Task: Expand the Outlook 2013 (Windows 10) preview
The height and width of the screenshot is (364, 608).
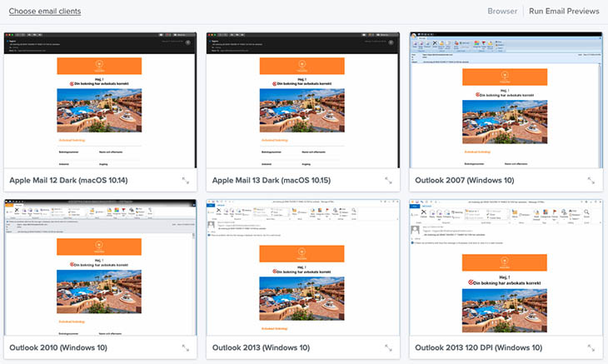Action: 388,347
